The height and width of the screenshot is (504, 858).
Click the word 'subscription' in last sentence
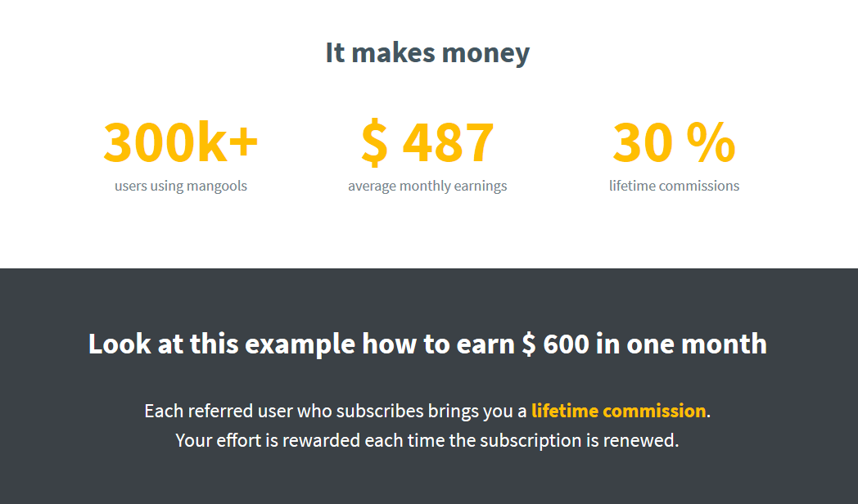pyautogui.click(x=531, y=440)
